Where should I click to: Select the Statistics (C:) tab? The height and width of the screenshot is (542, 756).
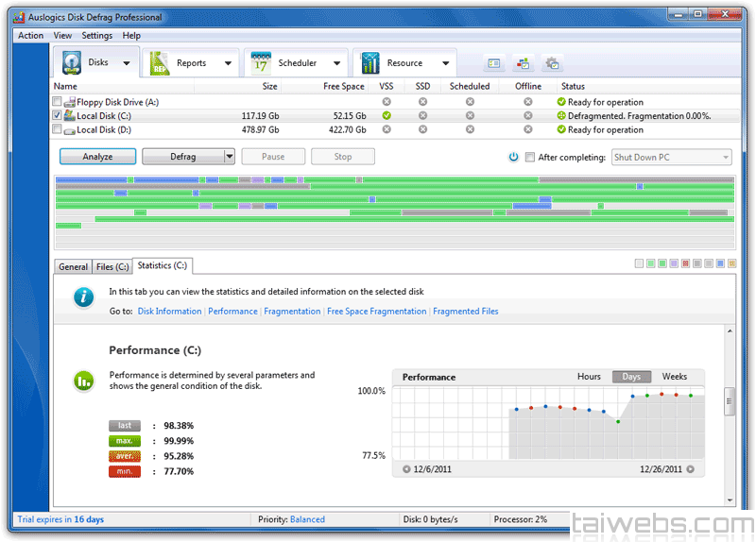click(163, 266)
